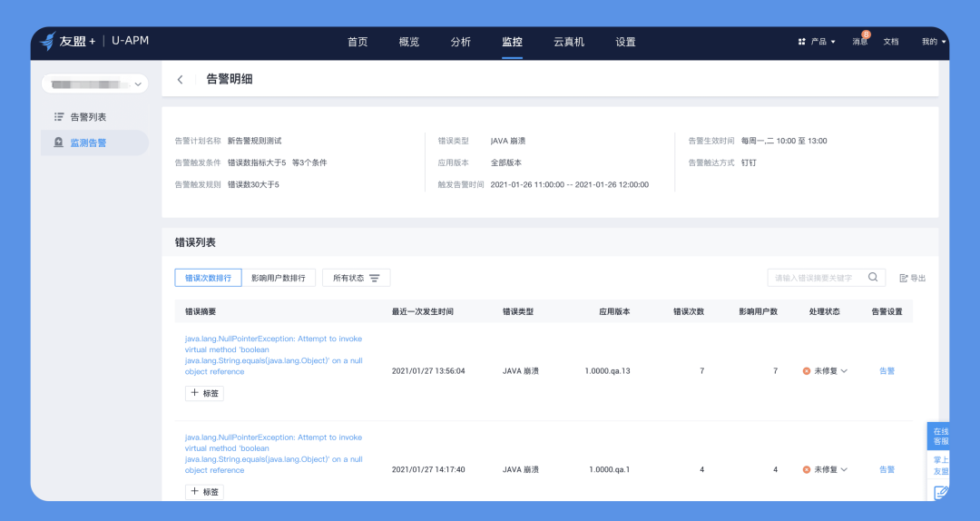
Task: Click timestamp 2021/01/27 14:17:40
Action: (428, 469)
